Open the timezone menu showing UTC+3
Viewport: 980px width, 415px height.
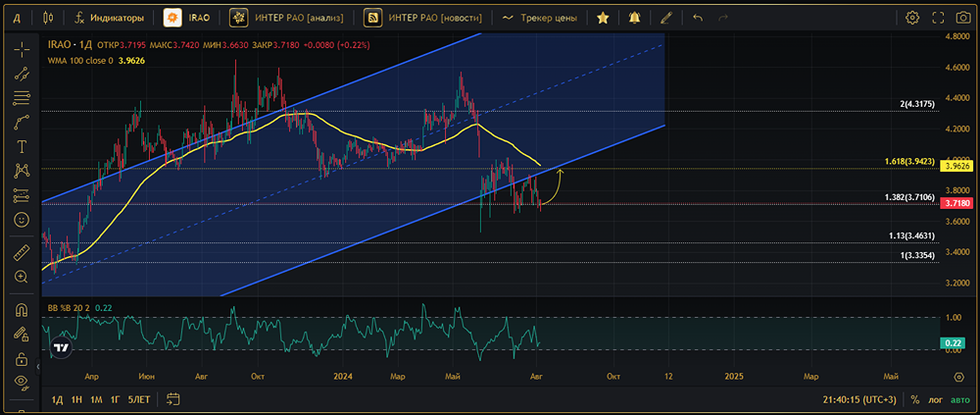(x=861, y=400)
